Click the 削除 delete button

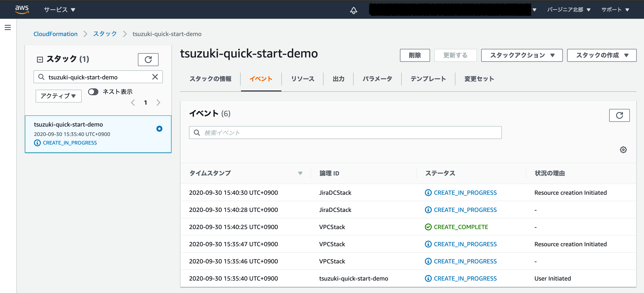pyautogui.click(x=415, y=55)
